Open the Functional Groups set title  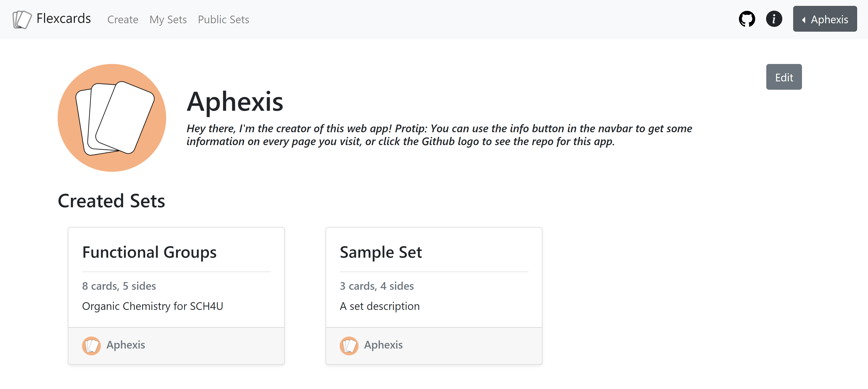[149, 252]
